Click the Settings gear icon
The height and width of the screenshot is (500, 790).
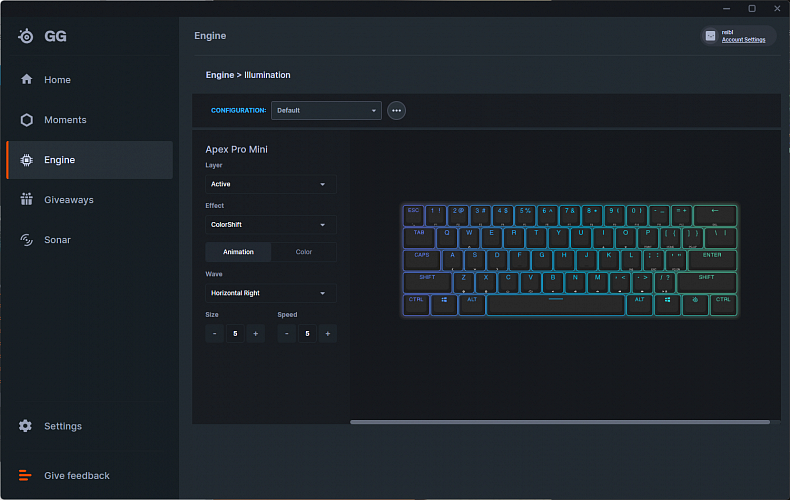coord(25,426)
